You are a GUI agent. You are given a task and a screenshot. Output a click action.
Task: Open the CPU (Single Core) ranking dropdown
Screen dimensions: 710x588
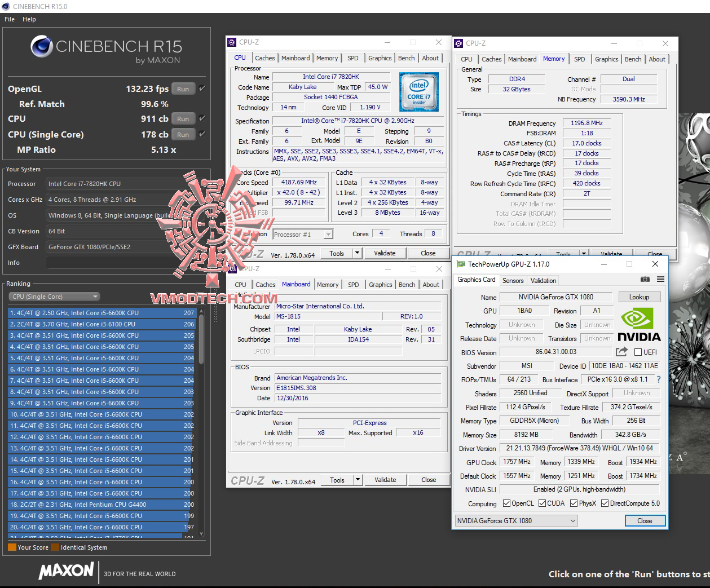click(54, 297)
